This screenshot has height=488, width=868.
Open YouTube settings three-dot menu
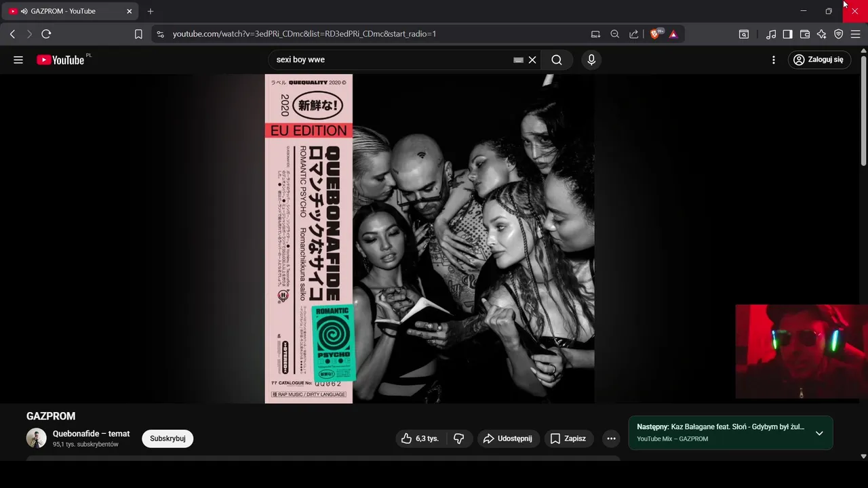point(774,60)
